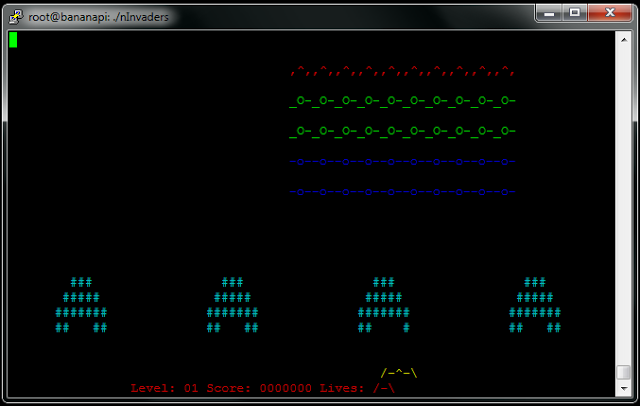Image resolution: width=640 pixels, height=406 pixels.
Task: Maximize the nInvaders terminal window
Action: (575, 13)
